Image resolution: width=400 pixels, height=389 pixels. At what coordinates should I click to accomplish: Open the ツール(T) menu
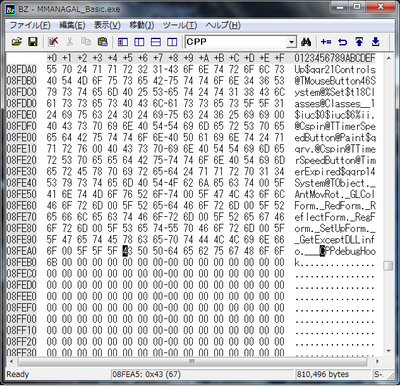coord(180,25)
